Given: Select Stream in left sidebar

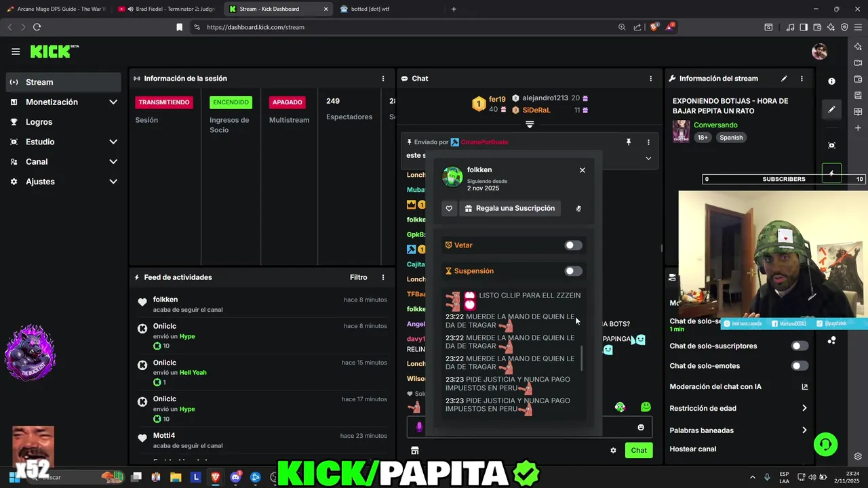Looking at the screenshot, I should pyautogui.click(x=64, y=82).
